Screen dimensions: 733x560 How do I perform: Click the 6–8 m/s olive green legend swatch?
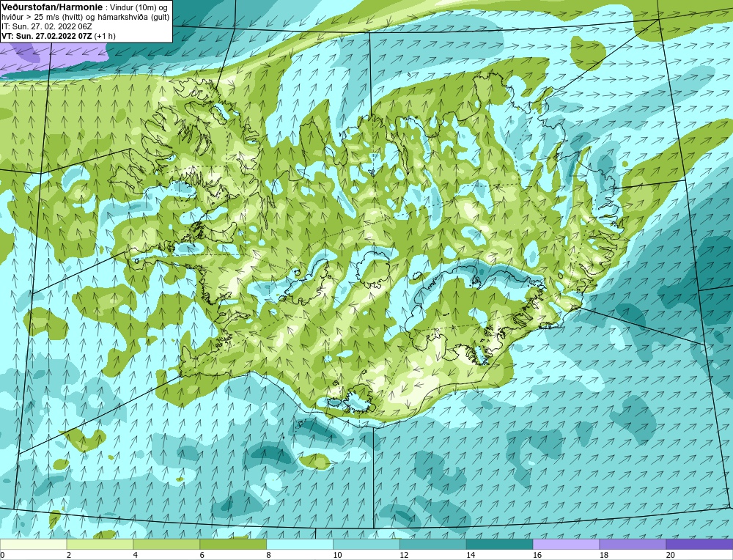coord(233,544)
